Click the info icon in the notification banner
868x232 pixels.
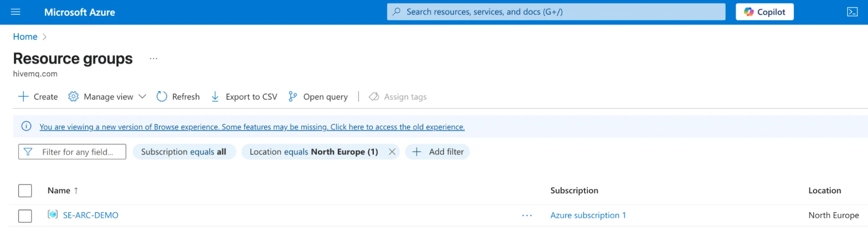pyautogui.click(x=26, y=126)
